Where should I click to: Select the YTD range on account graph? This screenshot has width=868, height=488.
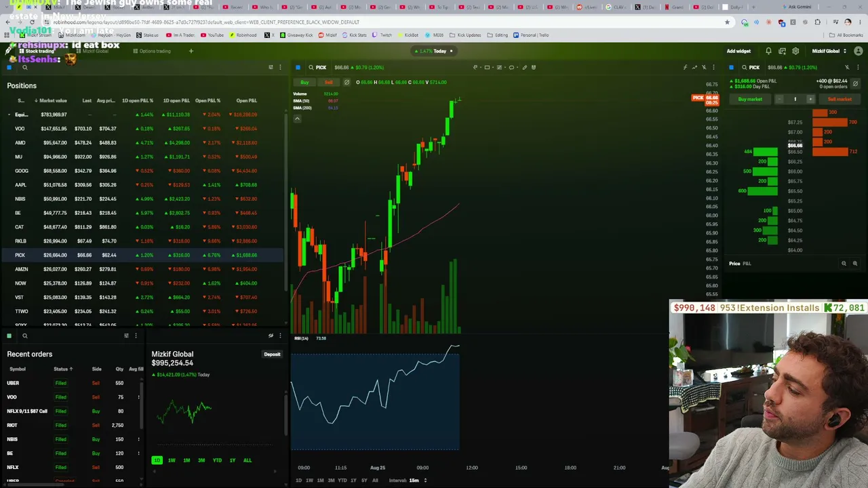point(217,460)
